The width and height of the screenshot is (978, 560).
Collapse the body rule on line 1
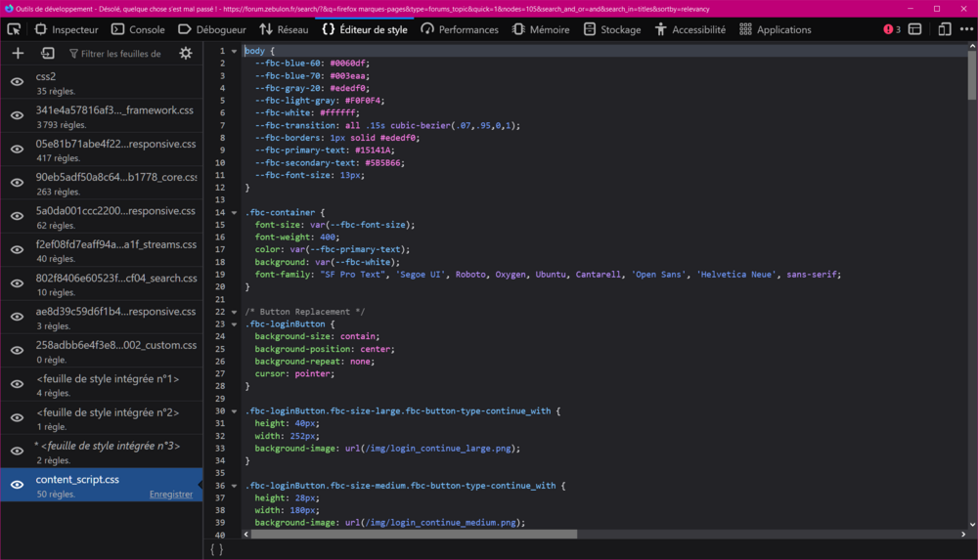(235, 51)
